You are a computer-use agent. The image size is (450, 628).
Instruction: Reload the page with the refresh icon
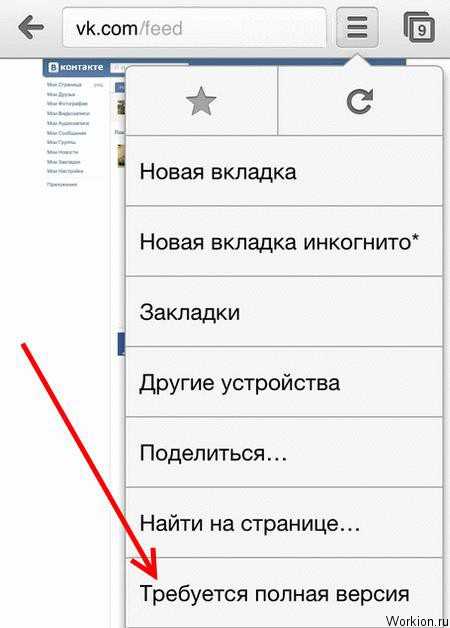click(x=360, y=101)
